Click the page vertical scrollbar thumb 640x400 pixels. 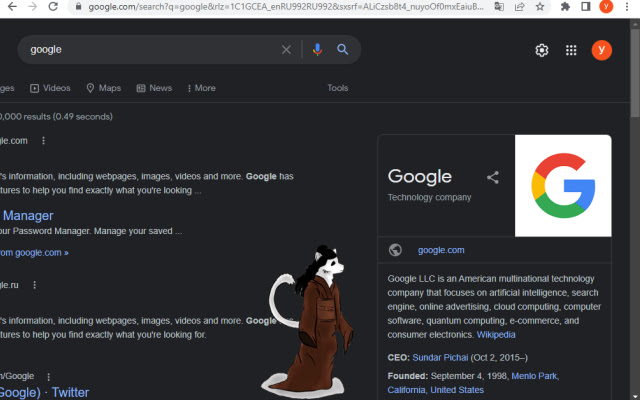click(636, 71)
